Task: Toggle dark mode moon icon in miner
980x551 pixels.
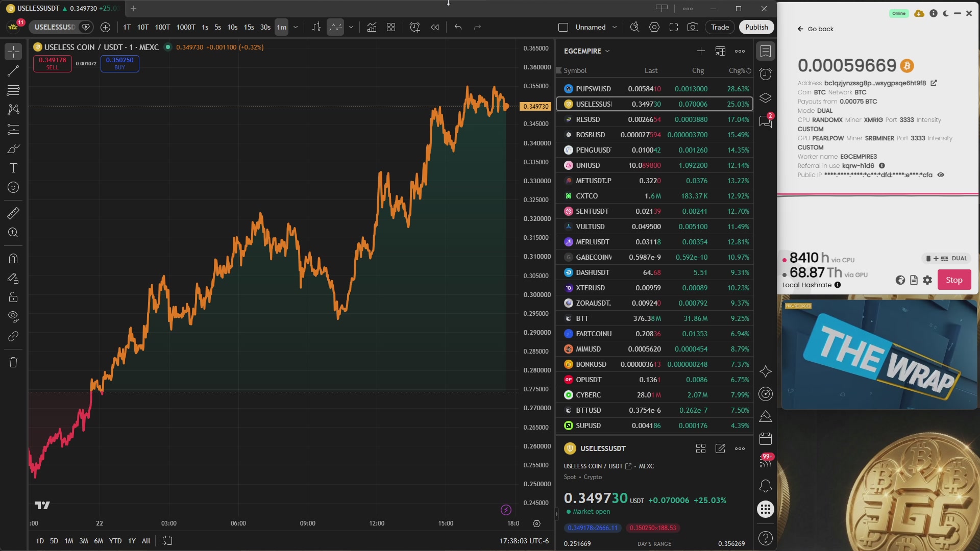Action: tap(945, 13)
